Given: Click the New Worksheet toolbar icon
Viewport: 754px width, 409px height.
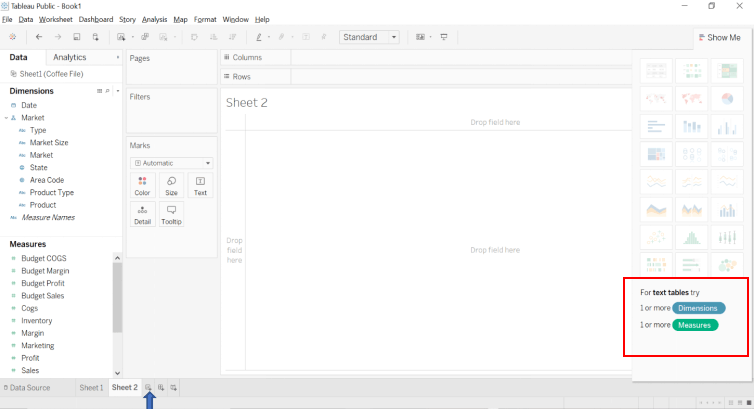Looking at the screenshot, I should [121, 37].
